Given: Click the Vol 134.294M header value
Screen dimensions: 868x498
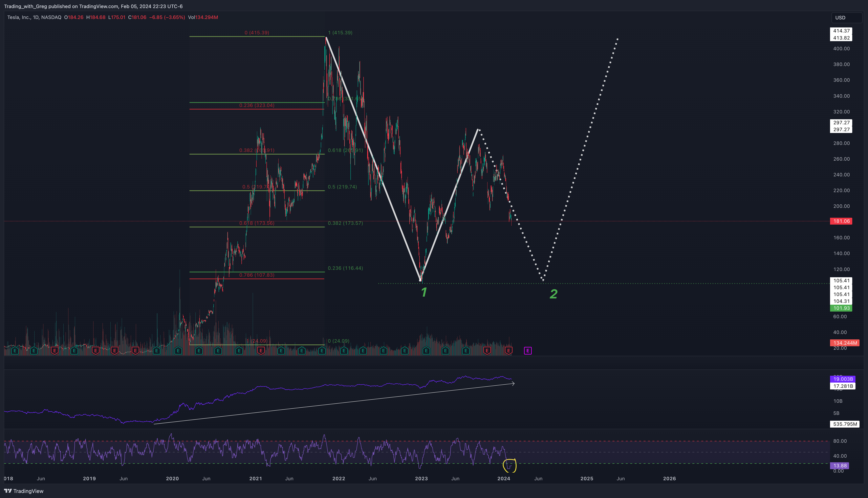Looking at the screenshot, I should point(203,17).
